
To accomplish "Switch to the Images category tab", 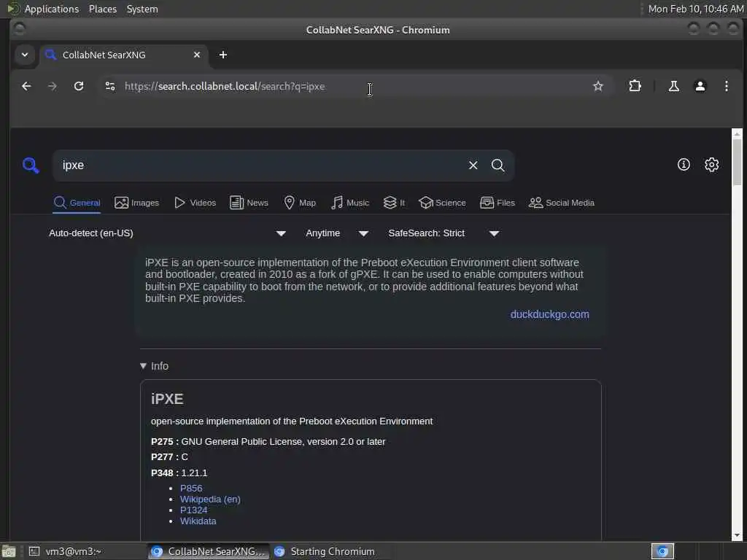I will [x=136, y=203].
